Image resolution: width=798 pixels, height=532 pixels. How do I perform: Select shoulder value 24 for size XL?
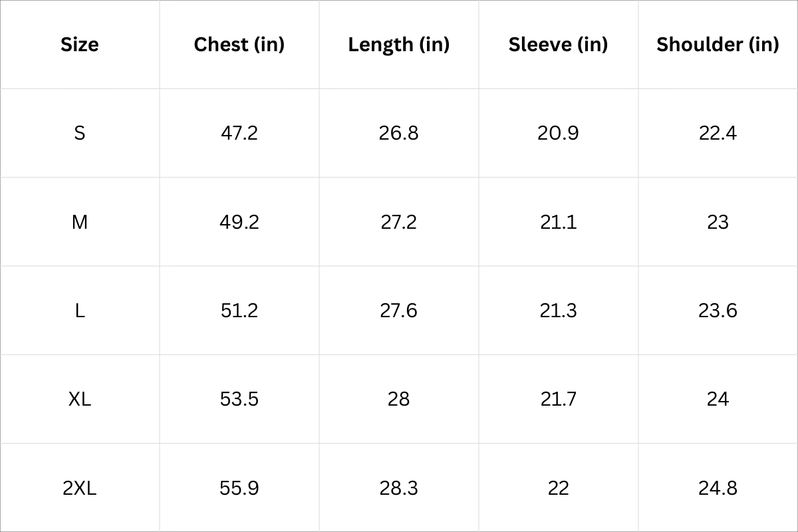click(x=718, y=399)
